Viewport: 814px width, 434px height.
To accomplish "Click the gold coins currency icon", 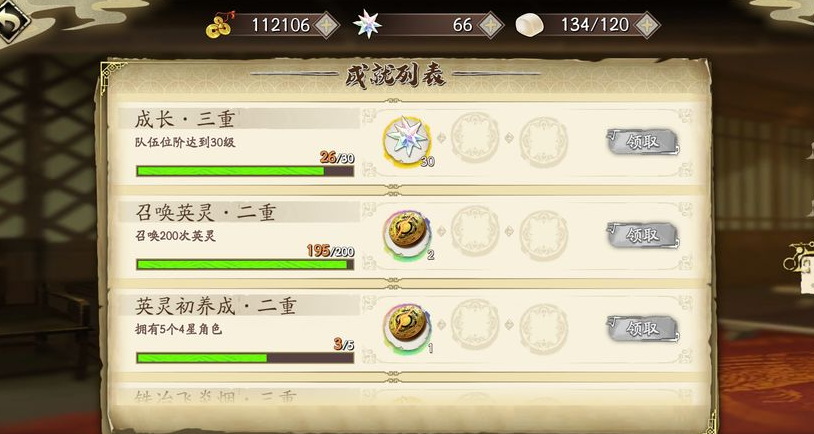I will tap(219, 26).
